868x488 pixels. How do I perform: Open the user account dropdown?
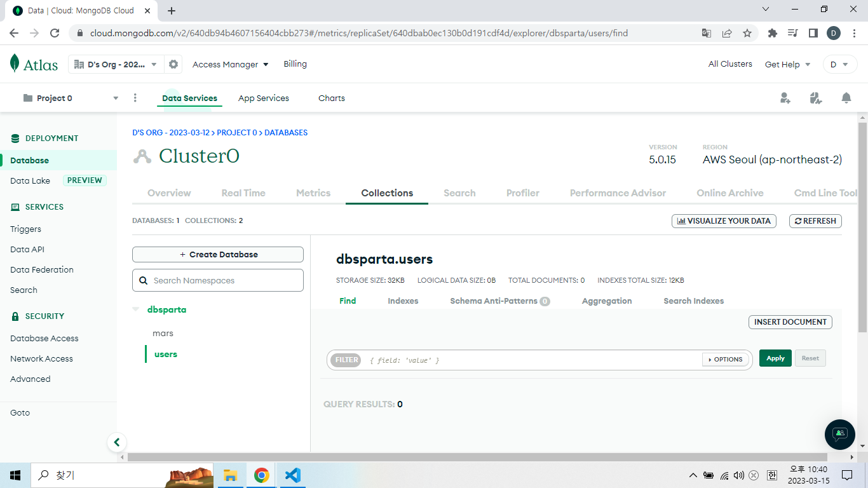coord(840,64)
